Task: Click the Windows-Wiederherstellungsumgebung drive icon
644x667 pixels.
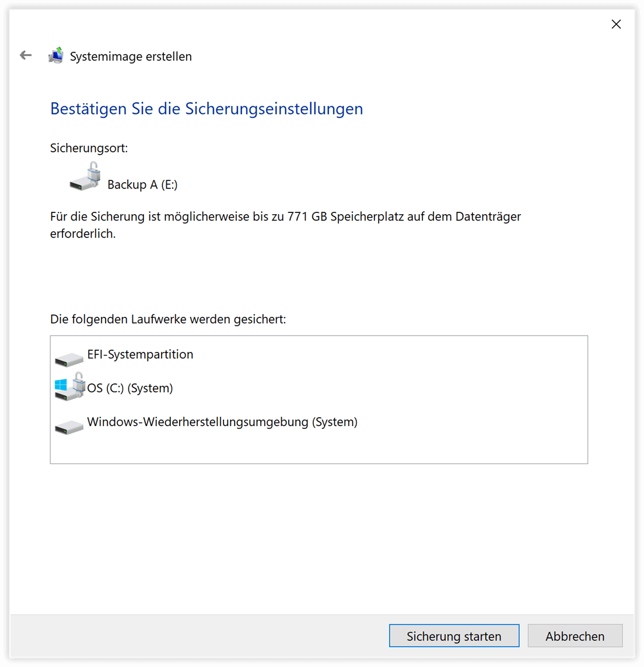Action: coord(69,427)
